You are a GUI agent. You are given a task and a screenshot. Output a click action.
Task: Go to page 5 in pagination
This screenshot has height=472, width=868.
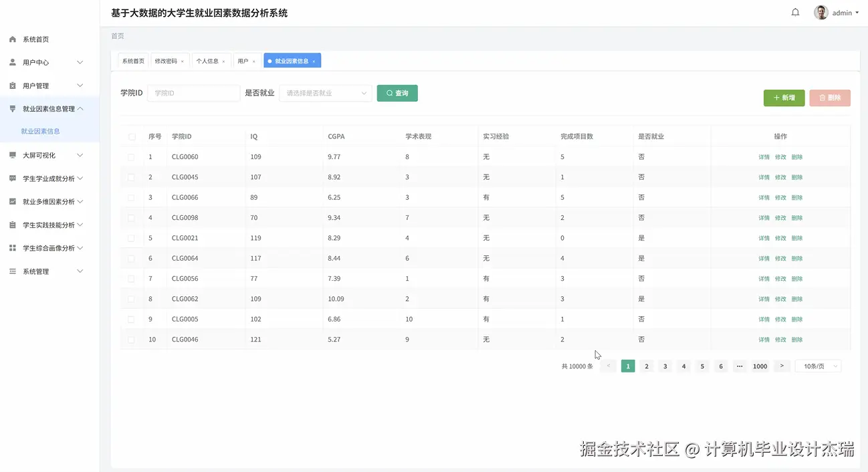click(x=702, y=366)
